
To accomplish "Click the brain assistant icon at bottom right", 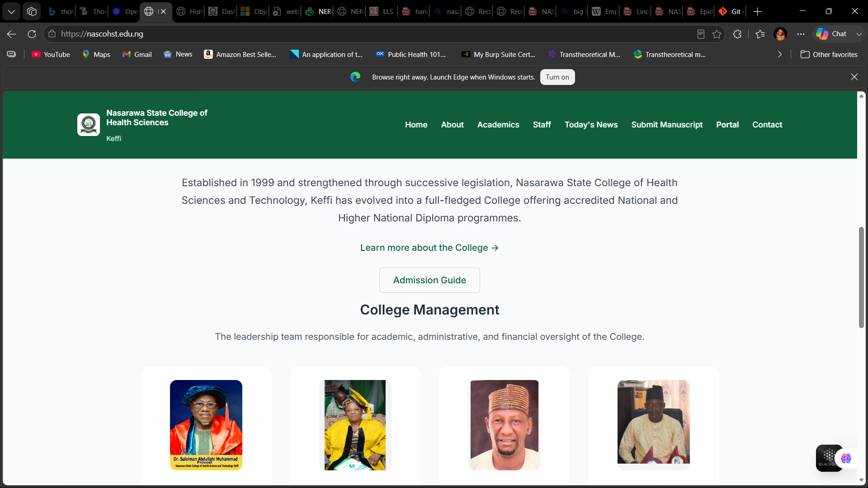I will point(846,459).
